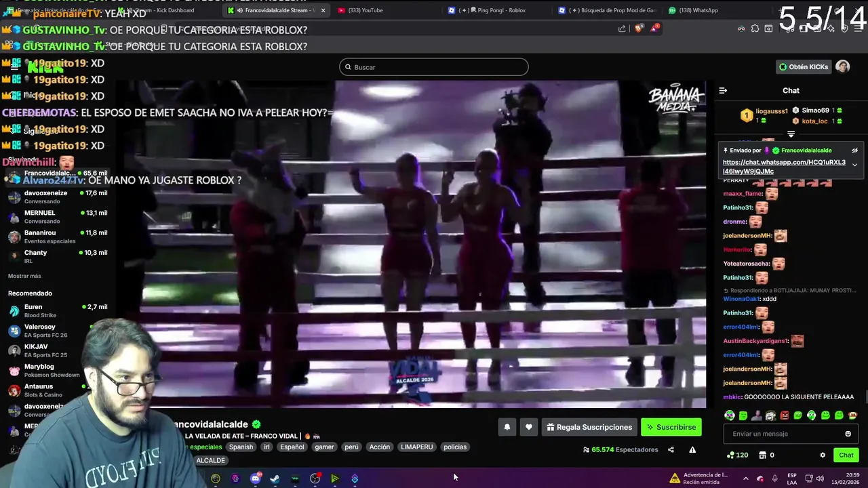Click the gamer tag
Screen dimensions: 868x488
tap(324, 447)
